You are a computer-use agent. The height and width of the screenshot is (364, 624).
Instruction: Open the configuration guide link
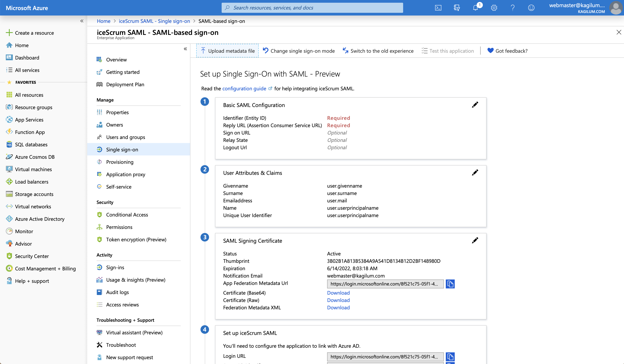(244, 88)
